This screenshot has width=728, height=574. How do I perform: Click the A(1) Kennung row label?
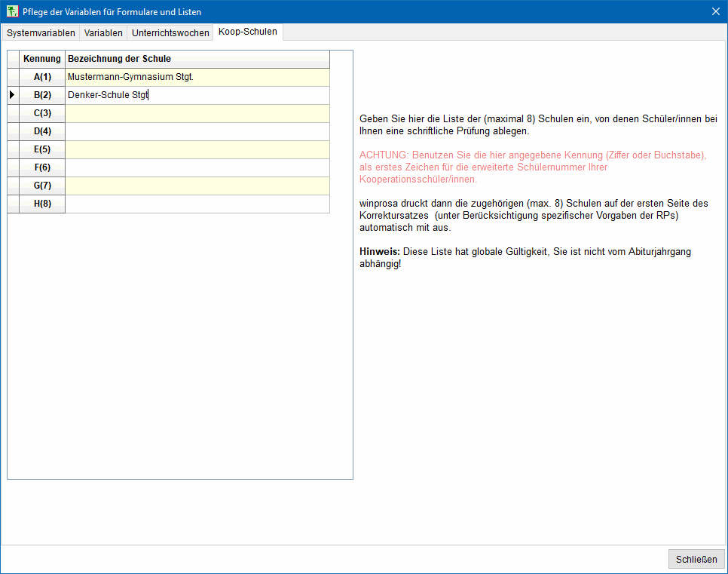(42, 77)
